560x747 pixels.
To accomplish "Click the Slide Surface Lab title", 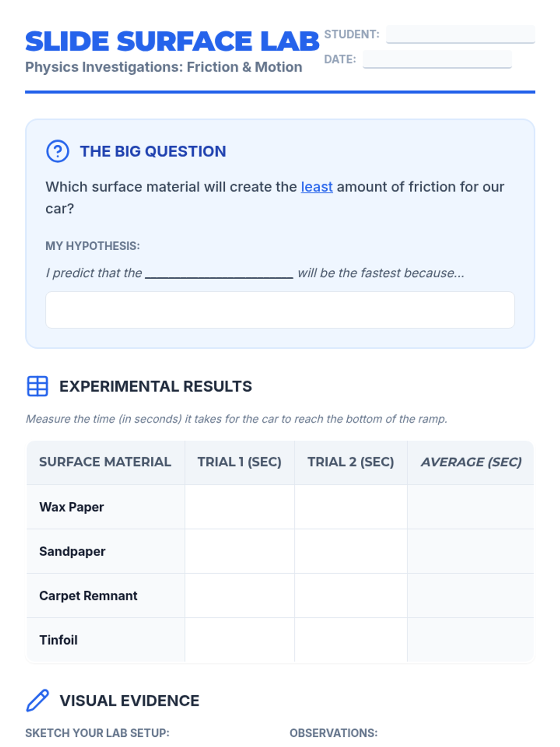I will pos(172,41).
